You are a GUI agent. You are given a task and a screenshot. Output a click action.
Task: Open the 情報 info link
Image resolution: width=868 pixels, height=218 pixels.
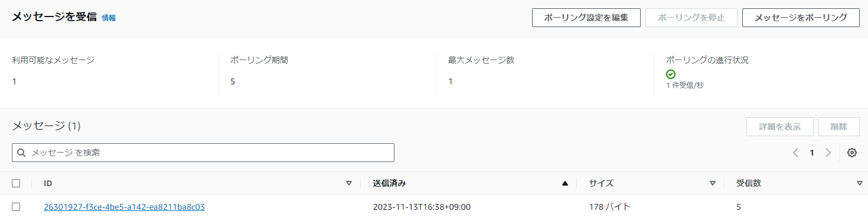109,18
